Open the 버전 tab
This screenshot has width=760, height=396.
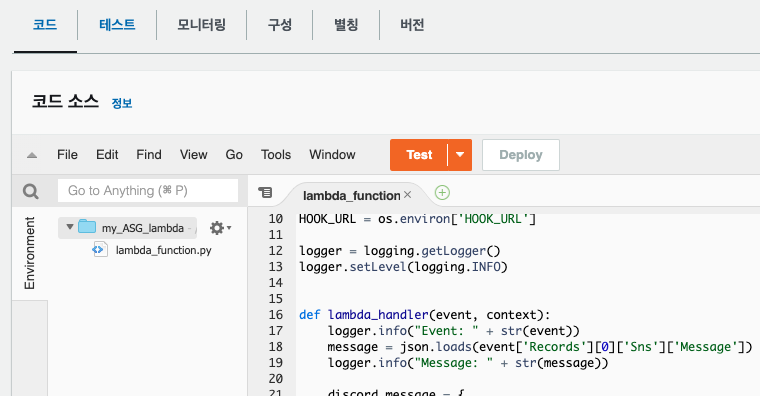tap(412, 25)
